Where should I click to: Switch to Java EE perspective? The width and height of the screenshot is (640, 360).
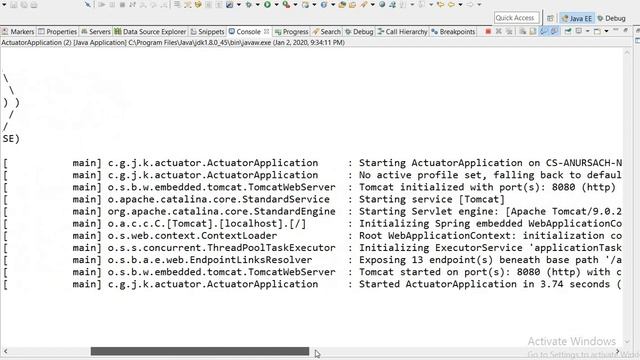coord(577,18)
